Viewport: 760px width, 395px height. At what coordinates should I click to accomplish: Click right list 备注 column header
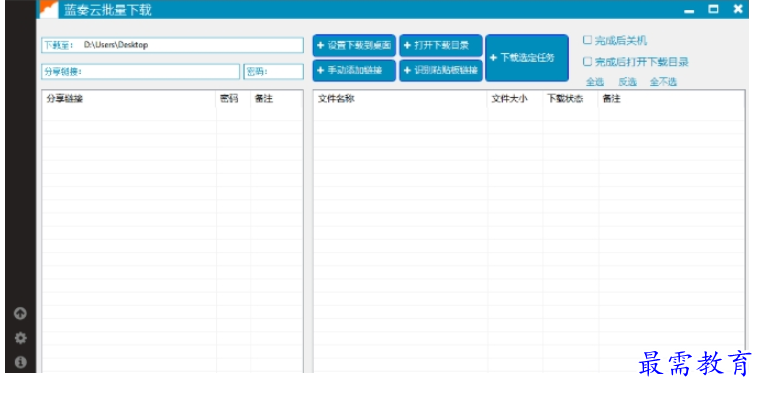(671, 99)
